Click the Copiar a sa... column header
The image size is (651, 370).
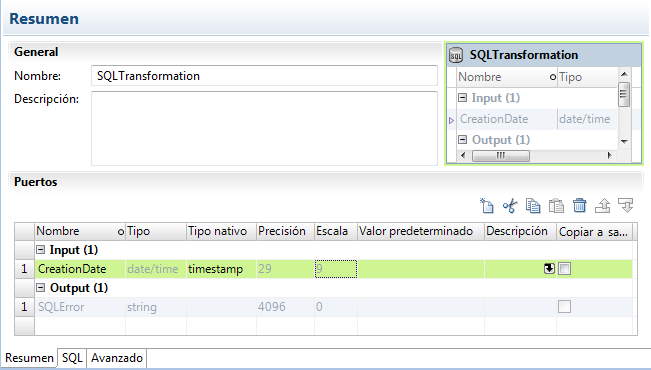point(595,231)
